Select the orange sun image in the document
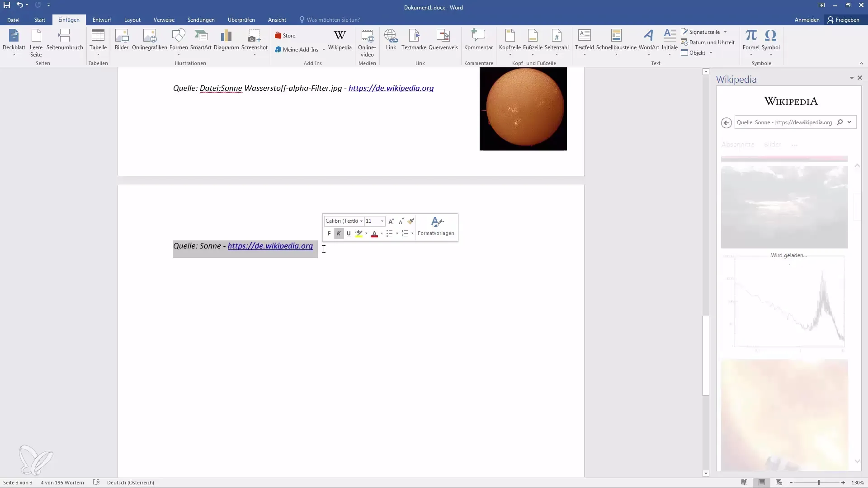Screen dimensions: 868x488 tap(523, 109)
